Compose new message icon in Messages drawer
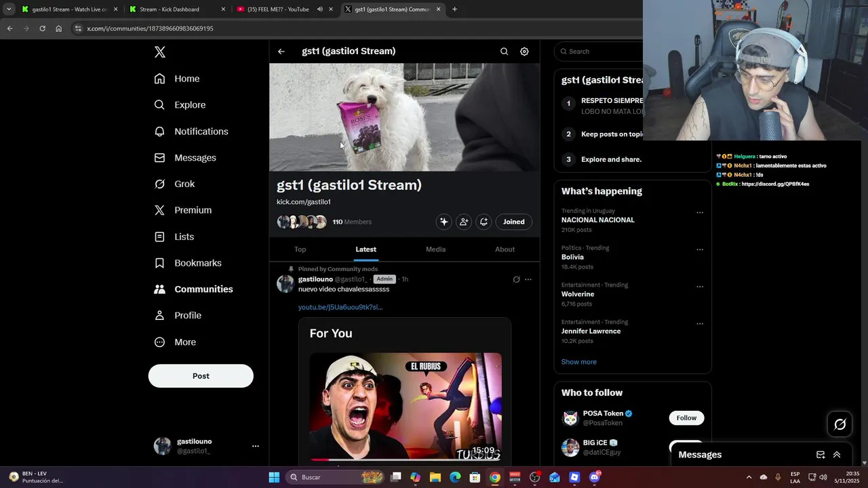This screenshot has height=488, width=868. (x=821, y=455)
